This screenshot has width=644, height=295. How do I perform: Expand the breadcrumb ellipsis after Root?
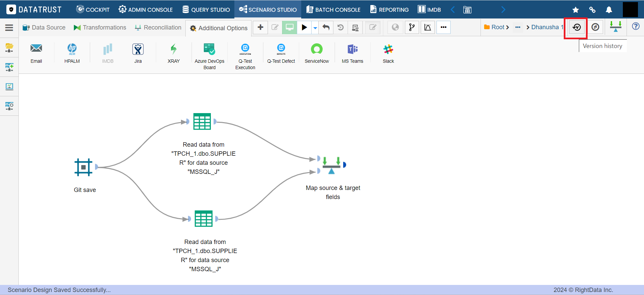click(518, 27)
